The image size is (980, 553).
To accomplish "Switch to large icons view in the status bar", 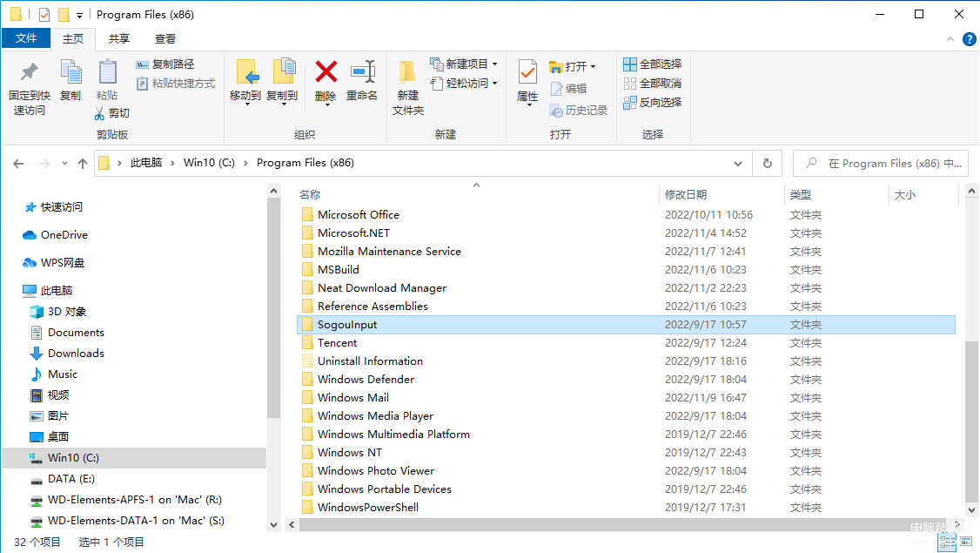I will tap(965, 542).
